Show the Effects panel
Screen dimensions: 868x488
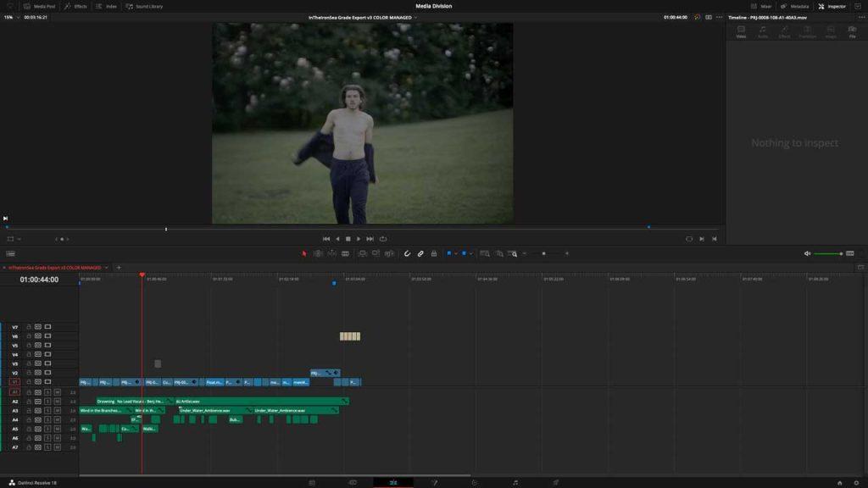(75, 6)
